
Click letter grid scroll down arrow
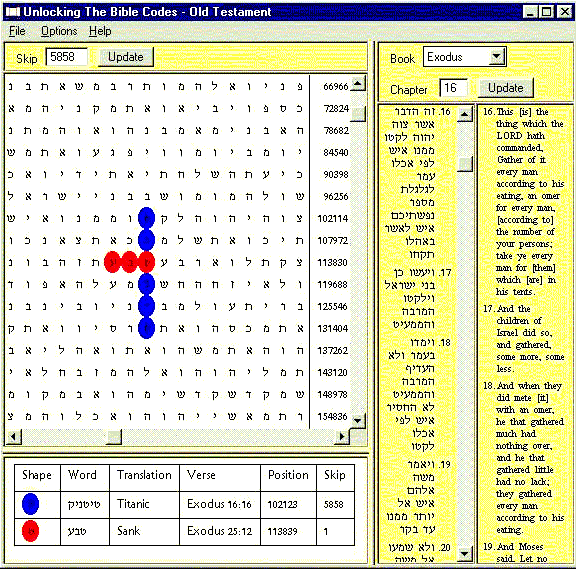point(358,420)
